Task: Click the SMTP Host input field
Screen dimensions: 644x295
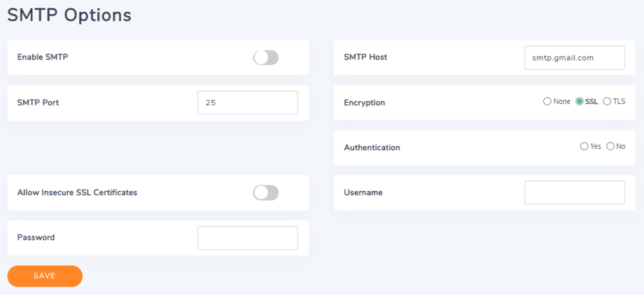Action: (x=574, y=58)
